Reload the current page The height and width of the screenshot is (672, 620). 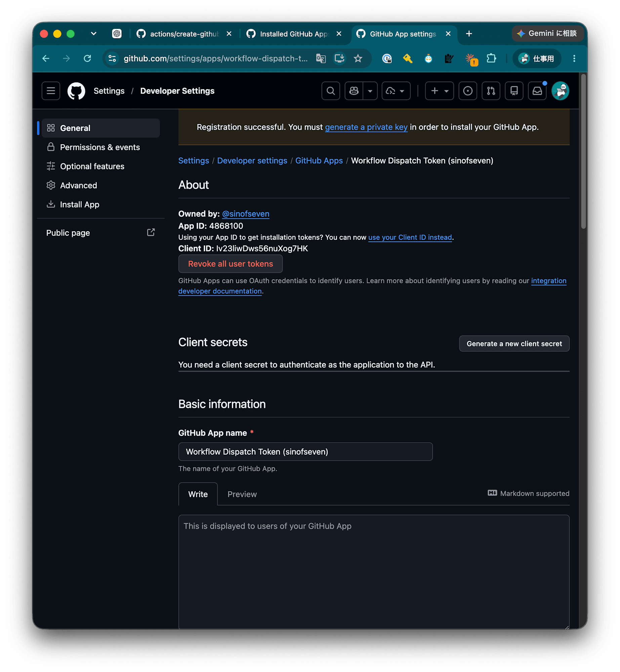(87, 58)
